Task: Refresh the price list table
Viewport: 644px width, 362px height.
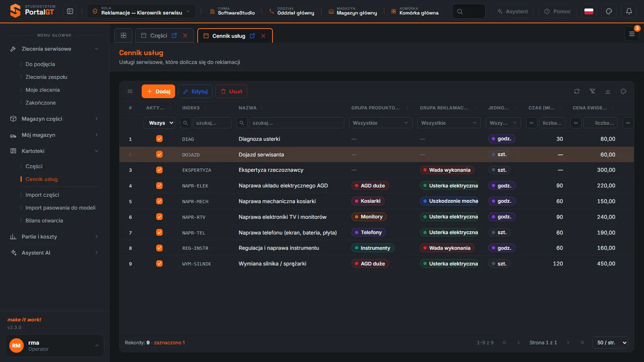Action: 577,91
